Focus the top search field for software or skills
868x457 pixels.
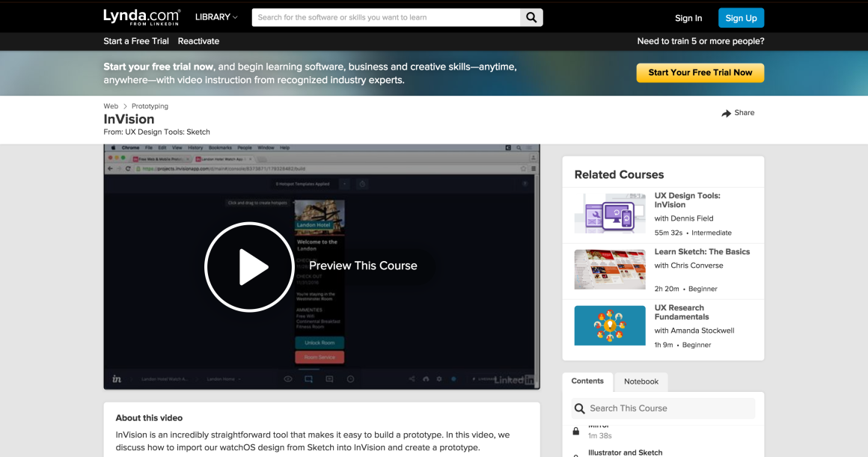point(386,17)
